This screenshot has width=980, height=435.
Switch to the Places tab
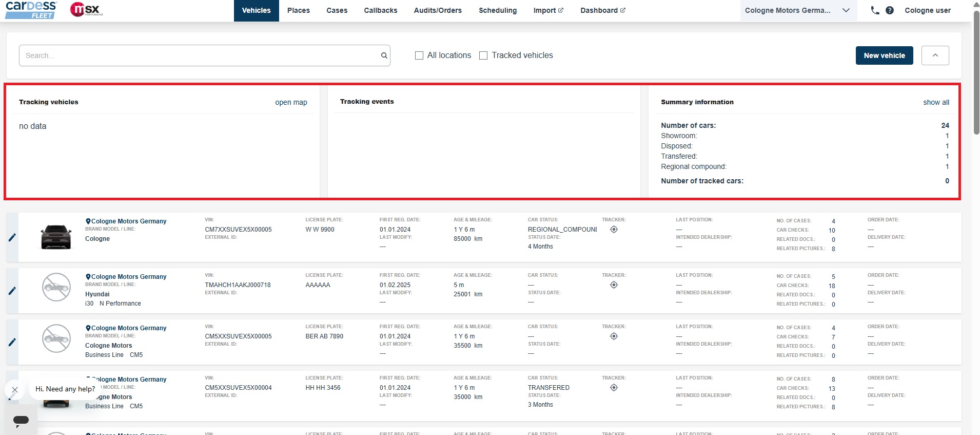pyautogui.click(x=298, y=10)
